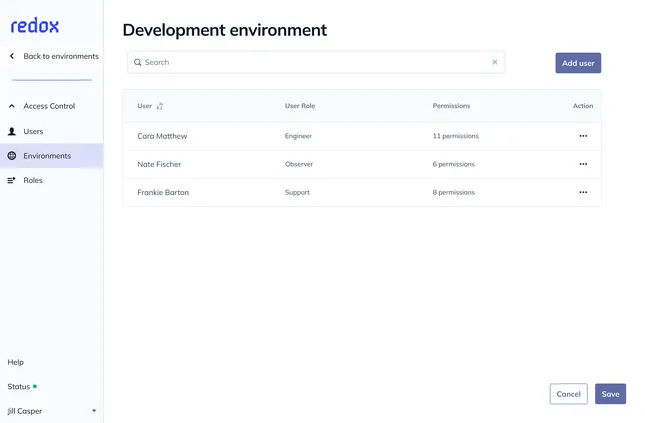645x423 pixels.
Task: Go back to environments link
Action: coord(61,56)
